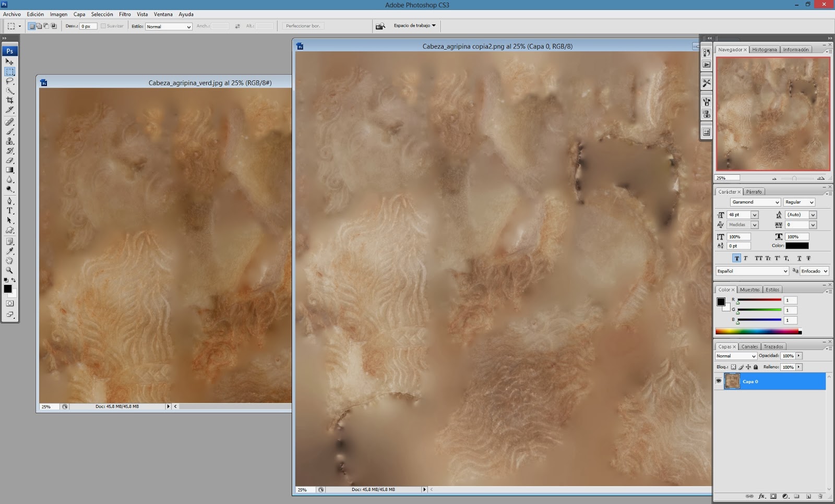This screenshot has width=835, height=504.
Task: Toggle faux bold in Character panel
Action: tap(736, 258)
